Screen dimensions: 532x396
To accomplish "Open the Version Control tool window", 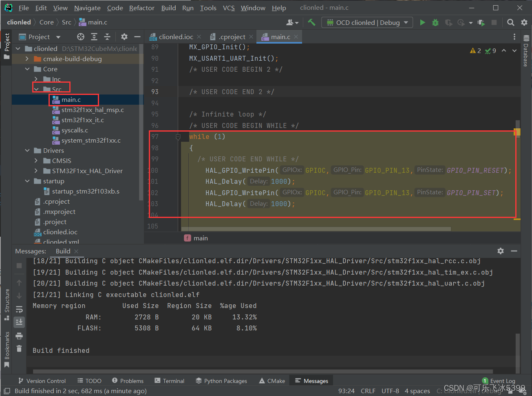I will click(x=42, y=381).
